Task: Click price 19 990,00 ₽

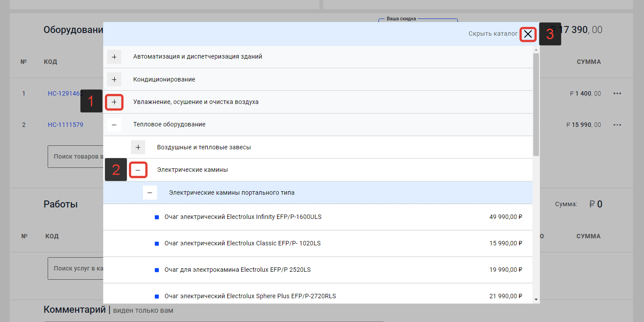Action: [x=506, y=270]
